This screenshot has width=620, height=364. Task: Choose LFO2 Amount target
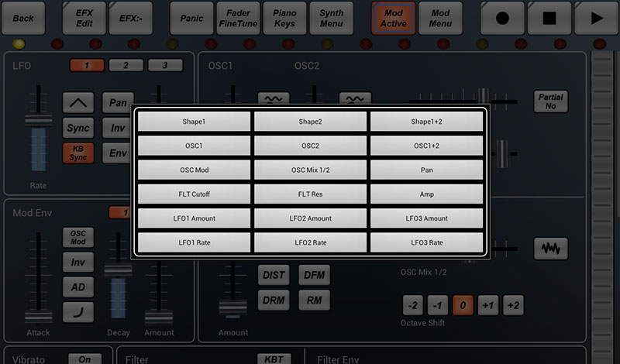click(311, 218)
